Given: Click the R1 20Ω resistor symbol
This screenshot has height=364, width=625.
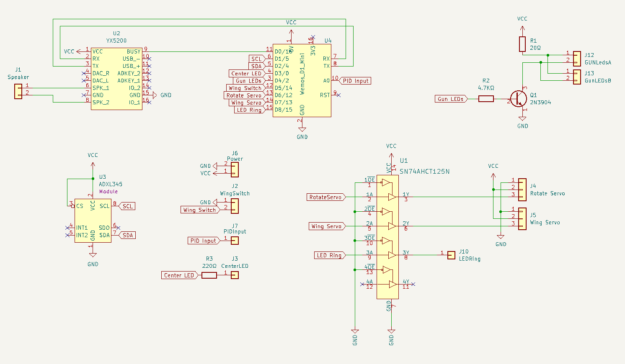Looking at the screenshot, I should (x=522, y=44).
